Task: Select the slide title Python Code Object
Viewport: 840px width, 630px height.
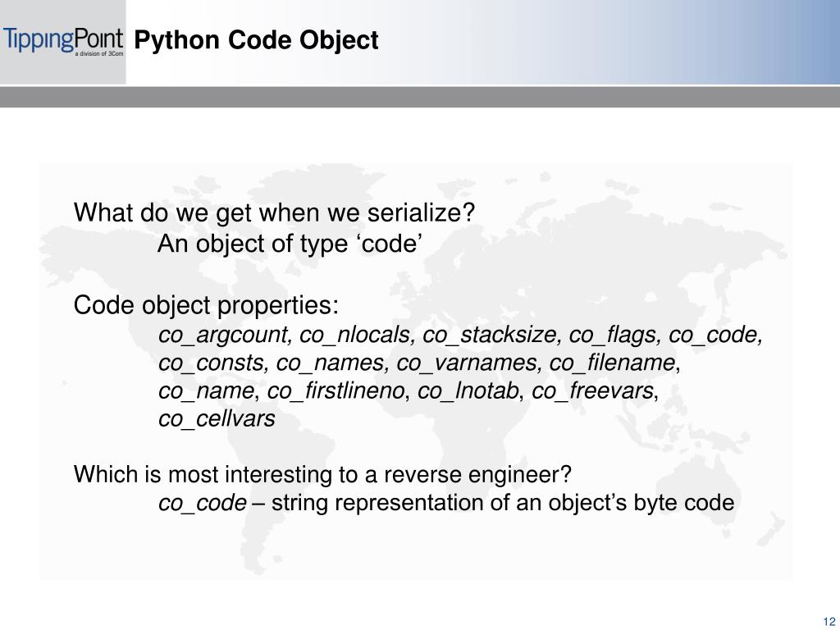Action: coord(256,40)
